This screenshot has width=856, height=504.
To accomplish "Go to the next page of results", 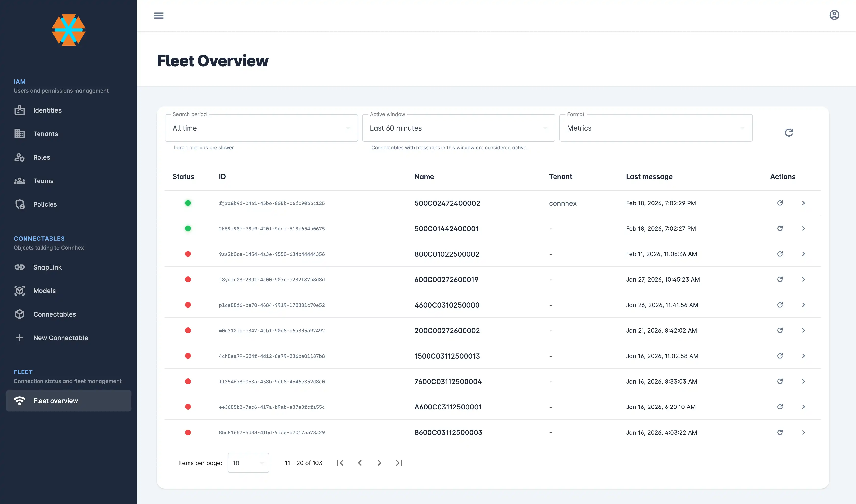I will [x=379, y=463].
